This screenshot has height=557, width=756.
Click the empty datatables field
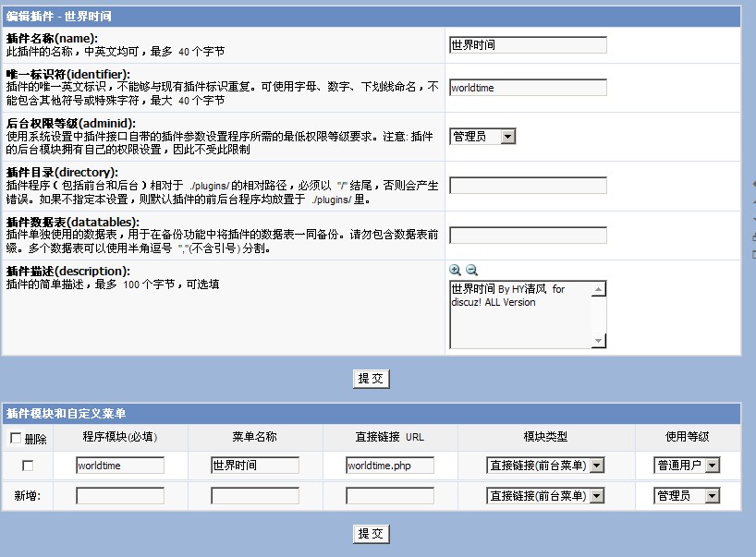(x=528, y=236)
